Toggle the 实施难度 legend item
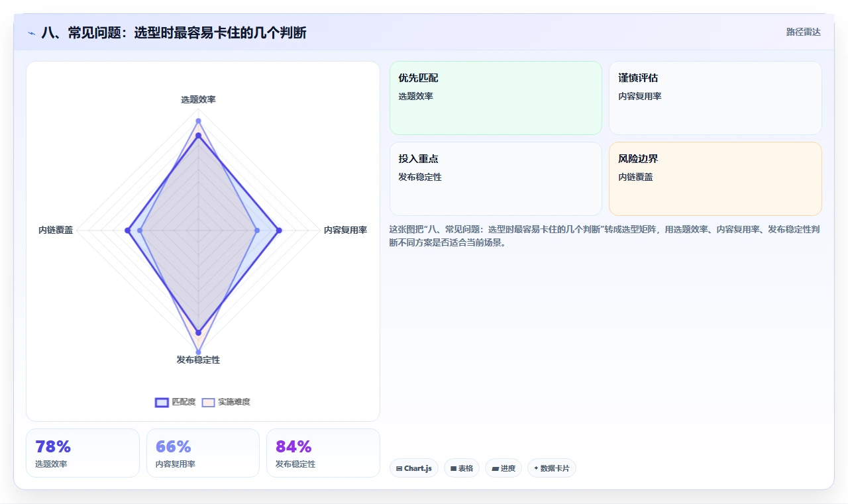The height and width of the screenshot is (504, 848). tap(226, 402)
